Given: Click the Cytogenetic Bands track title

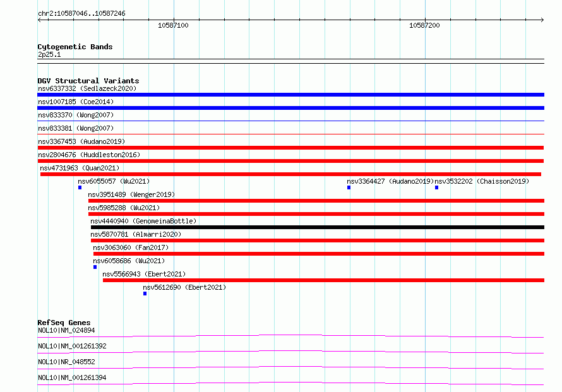Looking at the screenshot, I should coord(75,47).
